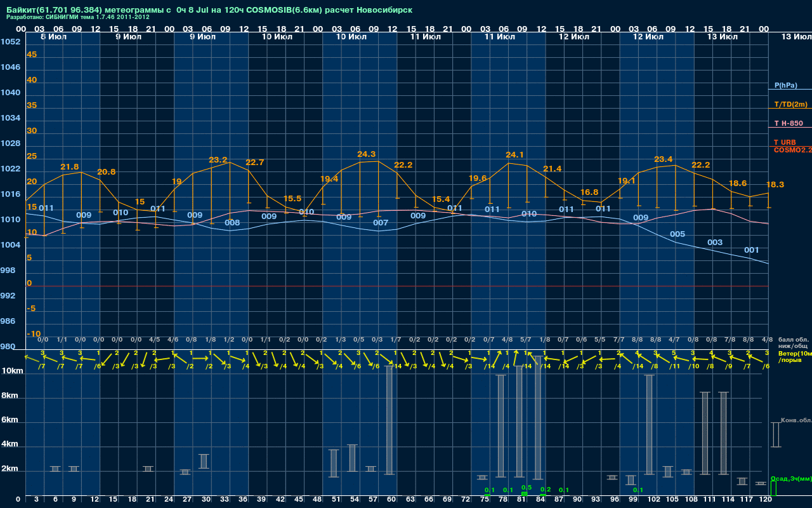Screen dimensions: 812x508
Task: Click the 001 pressure value label
Action: 752,250
